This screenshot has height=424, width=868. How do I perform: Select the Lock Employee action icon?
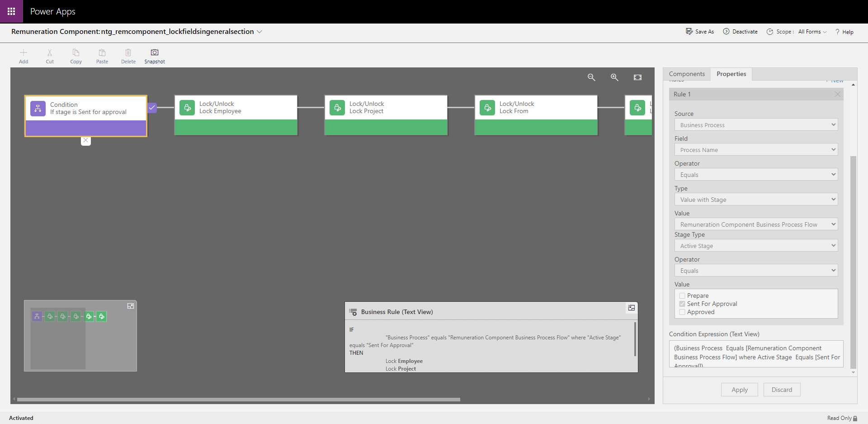tap(187, 108)
